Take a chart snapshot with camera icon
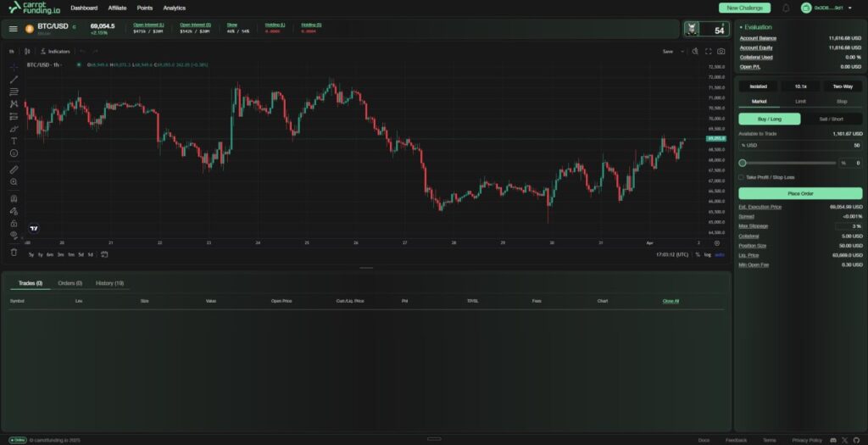This screenshot has height=445, width=868. click(x=721, y=52)
